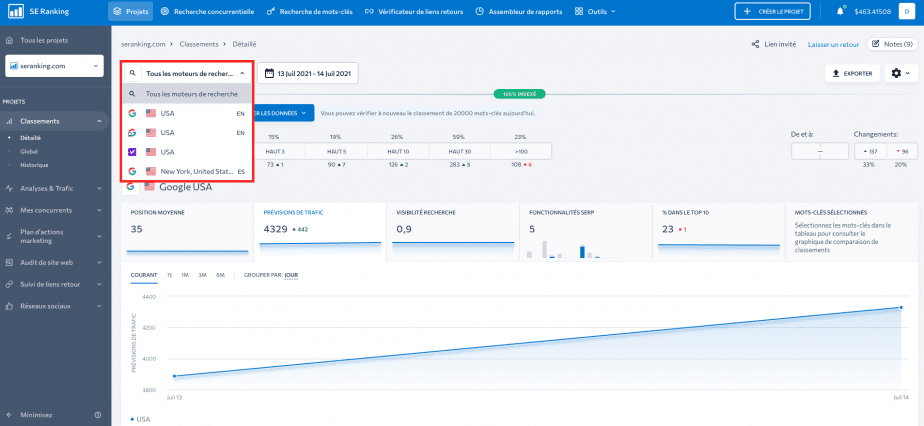Click the >100 filter cell
This screenshot has height=426, width=924.
click(521, 151)
